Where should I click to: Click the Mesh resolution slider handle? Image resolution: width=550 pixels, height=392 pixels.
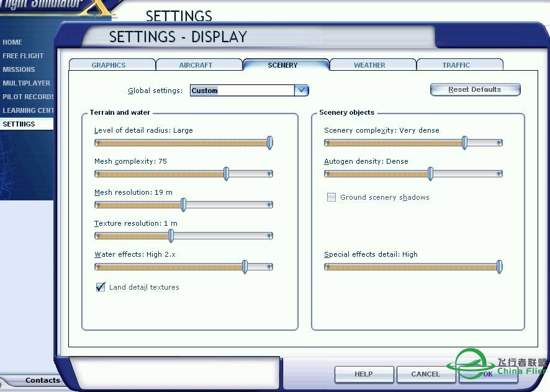click(183, 205)
